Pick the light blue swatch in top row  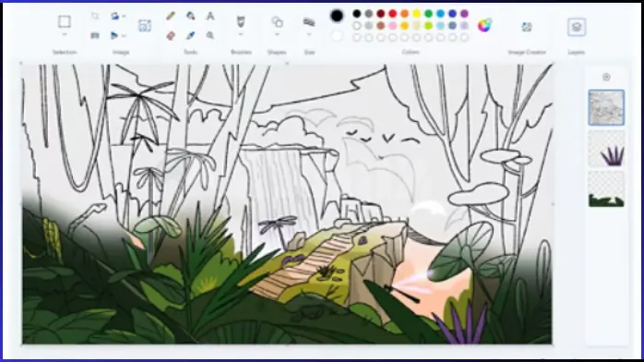(440, 14)
